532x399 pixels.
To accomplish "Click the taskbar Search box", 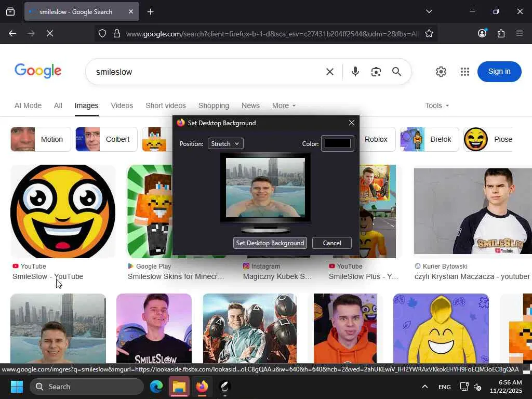I will tap(87, 387).
